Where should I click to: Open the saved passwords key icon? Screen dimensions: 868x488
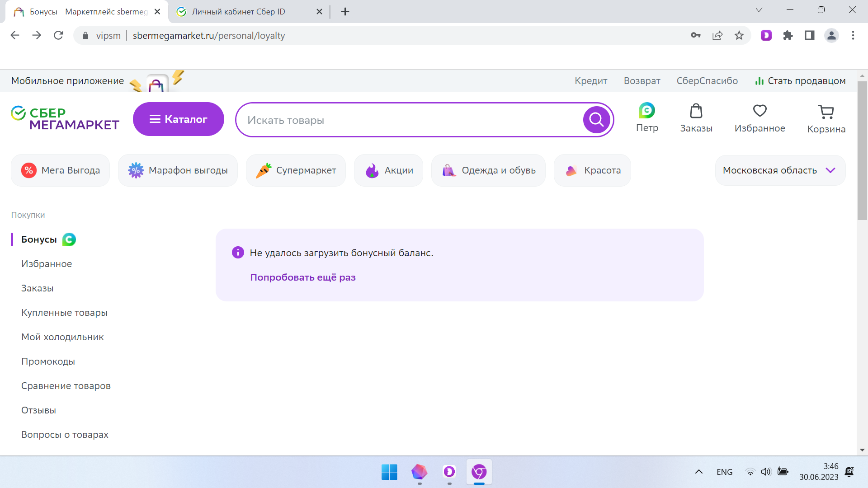696,35
